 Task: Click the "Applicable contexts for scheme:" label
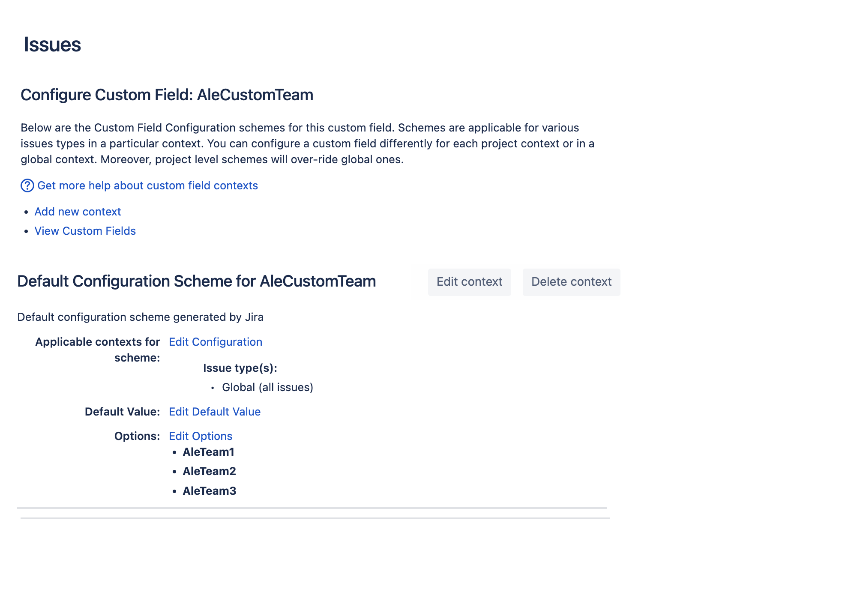[98, 350]
